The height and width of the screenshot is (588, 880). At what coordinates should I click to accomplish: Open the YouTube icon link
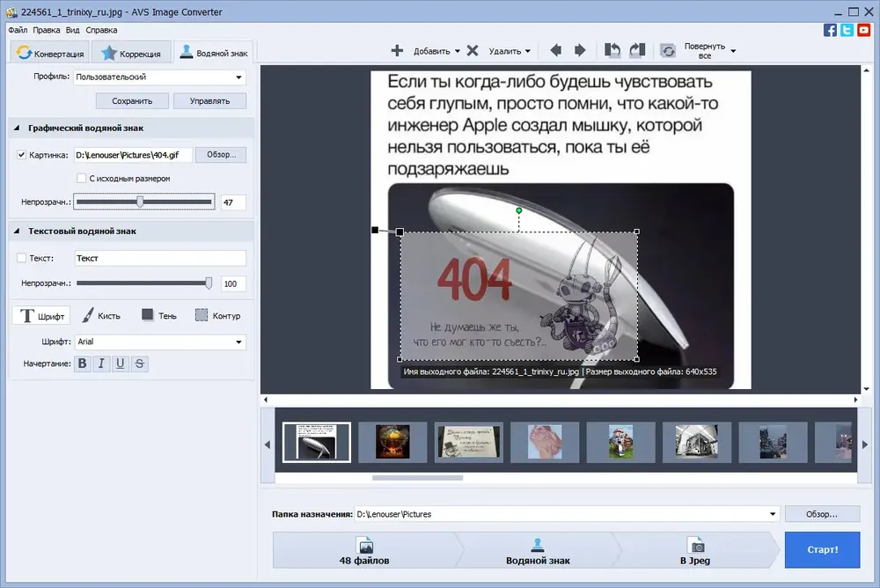864,30
